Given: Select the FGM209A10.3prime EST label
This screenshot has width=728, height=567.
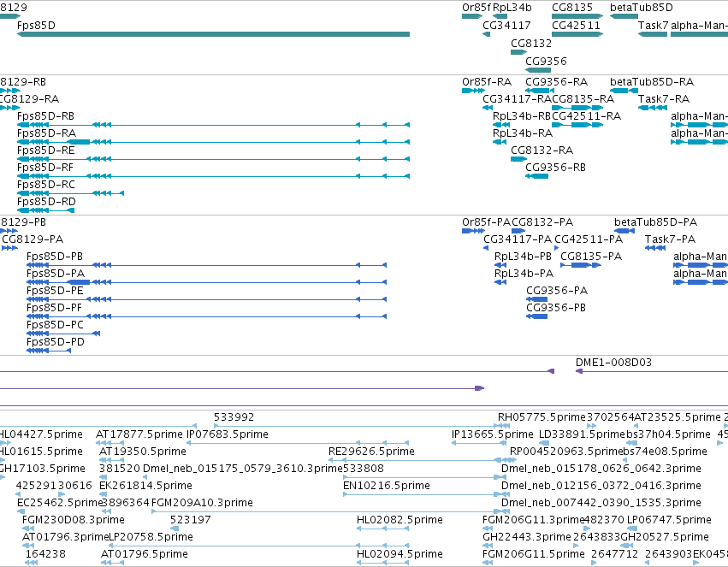Looking at the screenshot, I should [x=202, y=503].
